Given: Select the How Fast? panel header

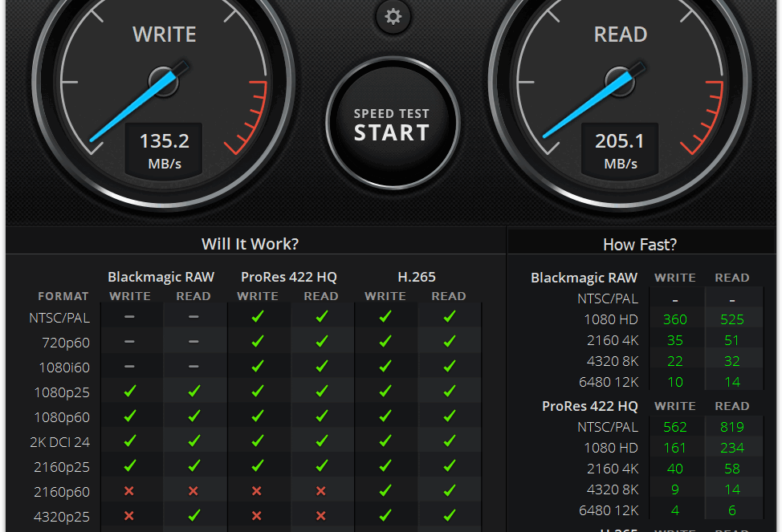Looking at the screenshot, I should click(639, 245).
